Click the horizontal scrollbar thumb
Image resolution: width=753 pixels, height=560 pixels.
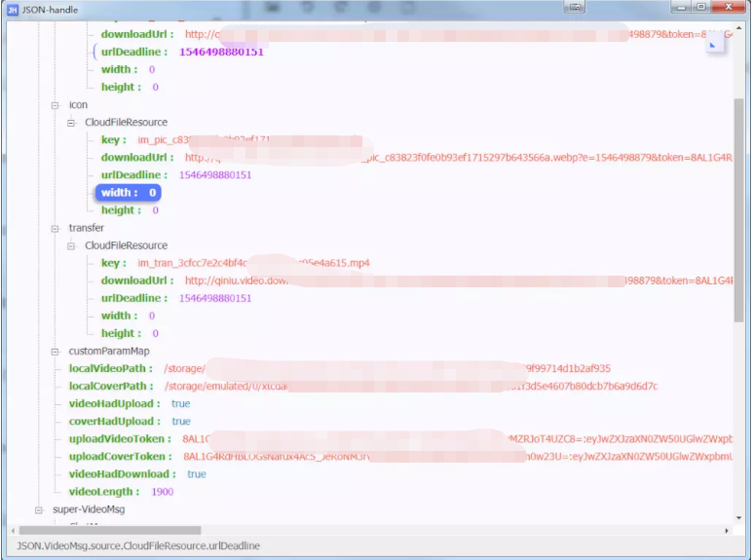point(110,531)
